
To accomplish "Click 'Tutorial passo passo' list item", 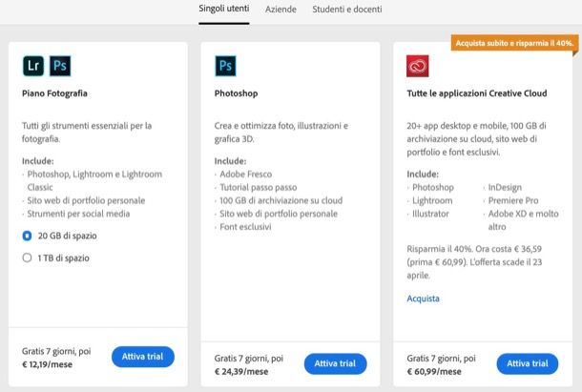I will tap(259, 187).
